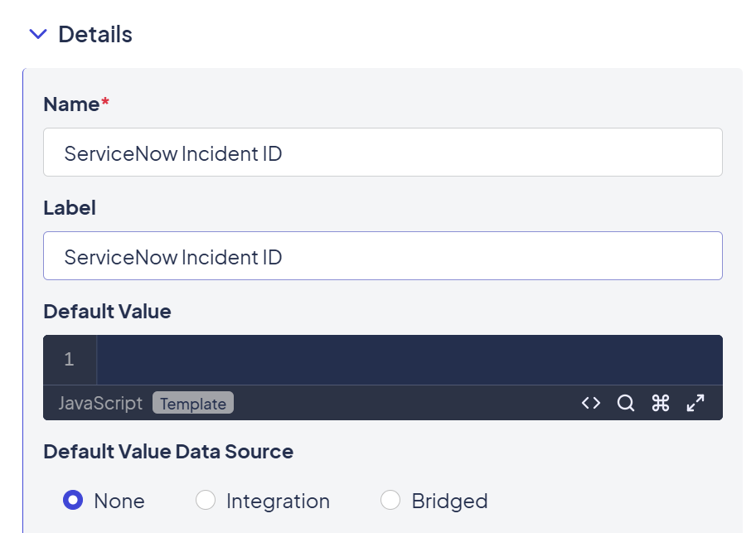Select the Bridged radio option
The height and width of the screenshot is (533, 756).
tap(390, 501)
